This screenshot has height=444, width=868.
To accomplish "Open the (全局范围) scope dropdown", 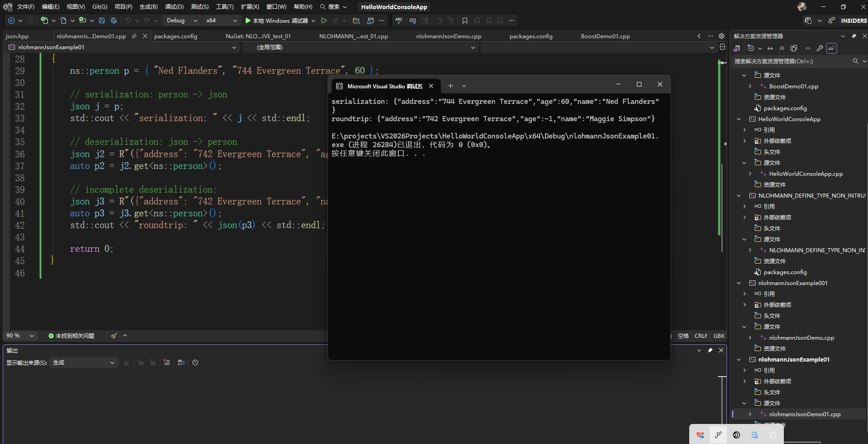I will tap(359, 47).
